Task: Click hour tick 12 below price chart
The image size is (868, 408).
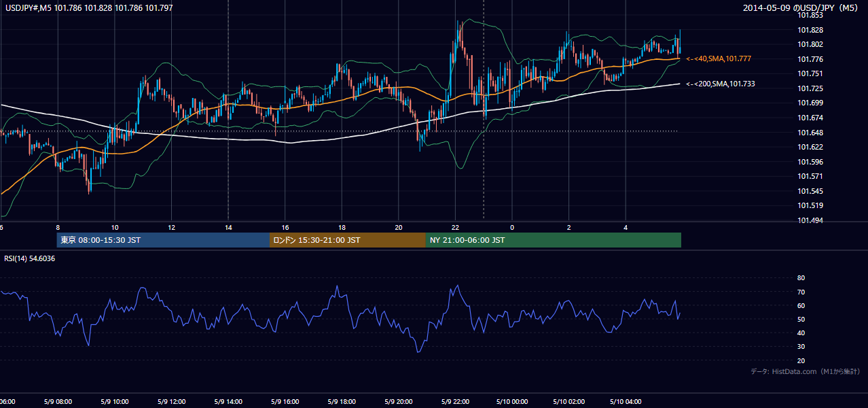Action: pos(171,228)
